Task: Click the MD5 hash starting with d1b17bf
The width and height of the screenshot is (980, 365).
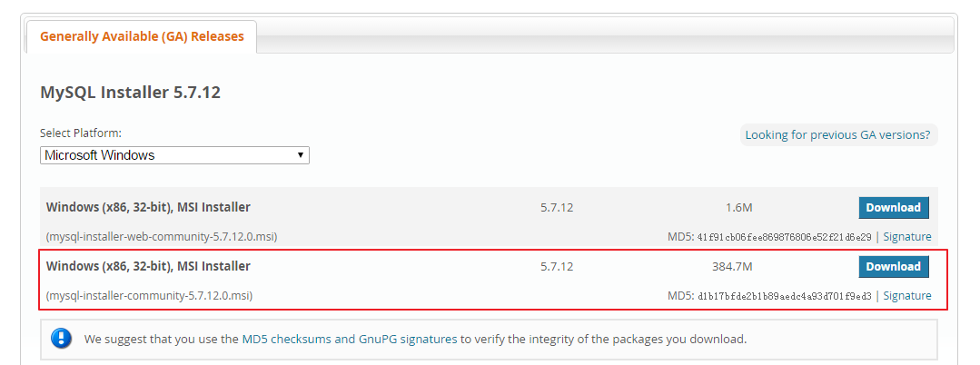Action: coord(785,296)
